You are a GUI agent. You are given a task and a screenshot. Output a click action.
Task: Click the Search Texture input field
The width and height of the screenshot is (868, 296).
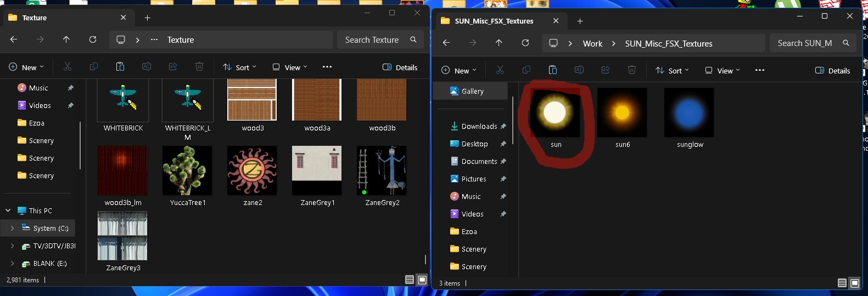372,39
